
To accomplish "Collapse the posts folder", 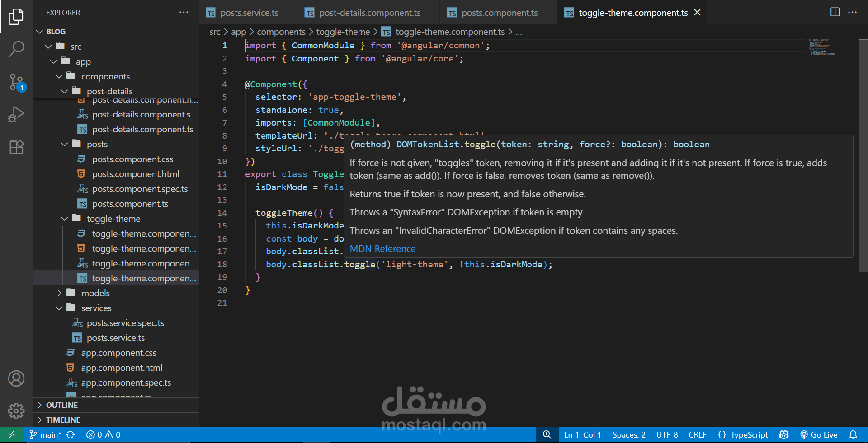I will pyautogui.click(x=64, y=144).
